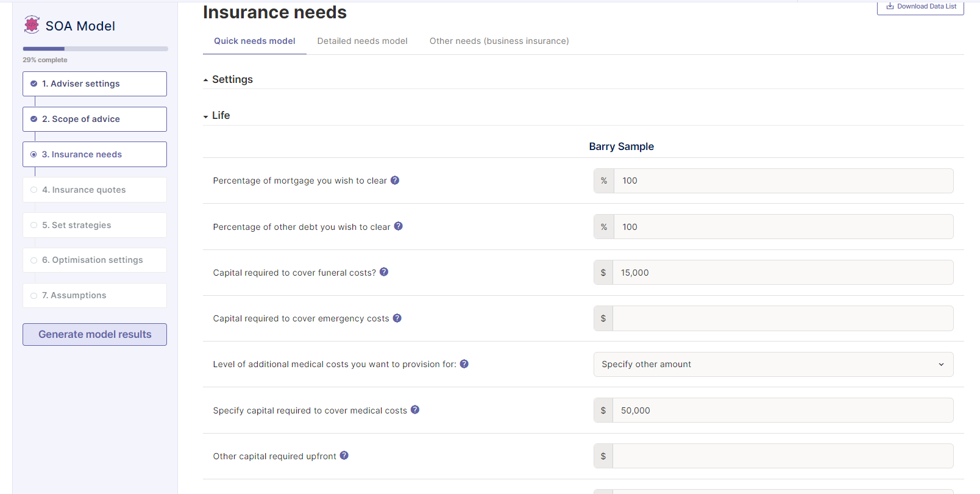980x494 pixels.
Task: Click 'Level of additional medical costs' label text
Action: (x=335, y=364)
